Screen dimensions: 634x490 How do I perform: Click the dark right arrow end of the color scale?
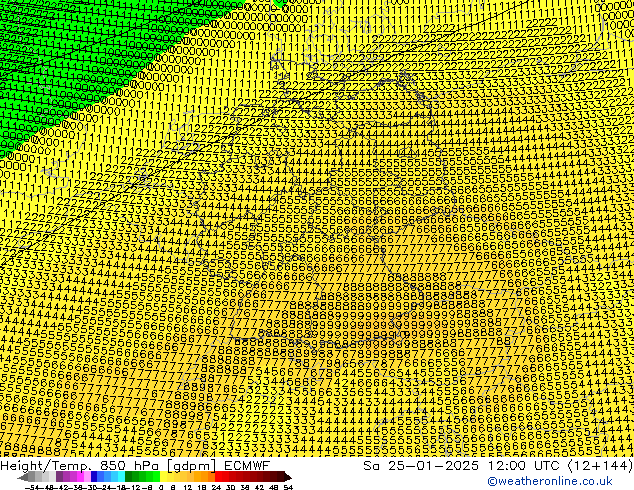click(x=288, y=477)
